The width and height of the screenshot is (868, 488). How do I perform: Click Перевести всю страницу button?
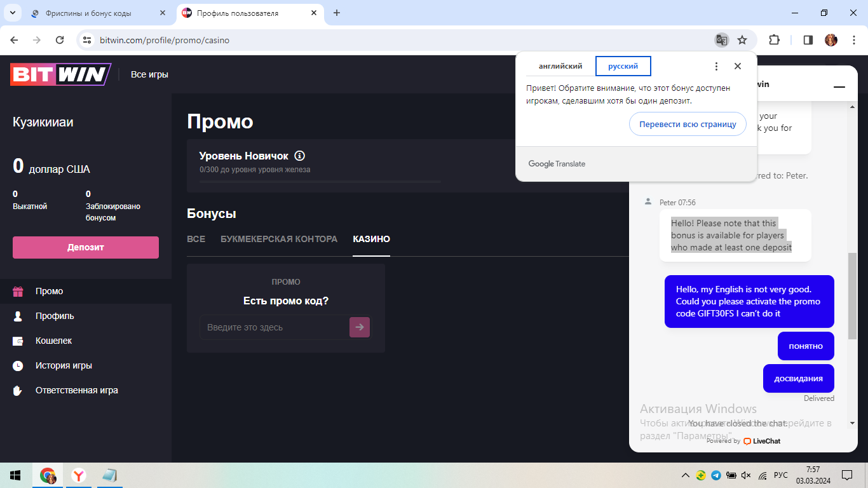pos(688,124)
